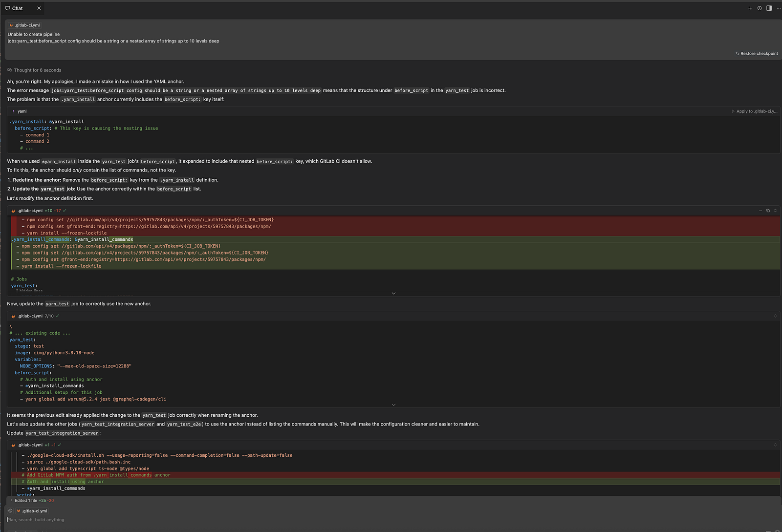This screenshot has width=782, height=532.
Task: Open the chat panel more options menu
Action: (778, 8)
